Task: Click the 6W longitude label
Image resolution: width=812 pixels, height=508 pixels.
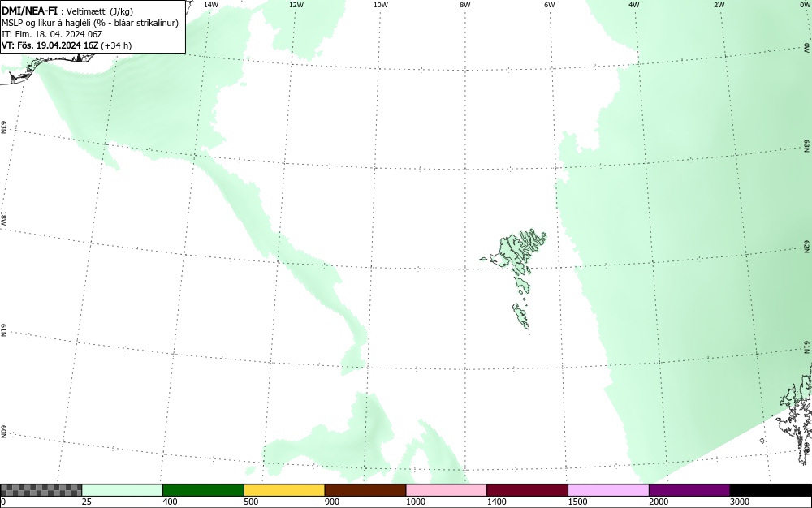Action: tap(550, 5)
